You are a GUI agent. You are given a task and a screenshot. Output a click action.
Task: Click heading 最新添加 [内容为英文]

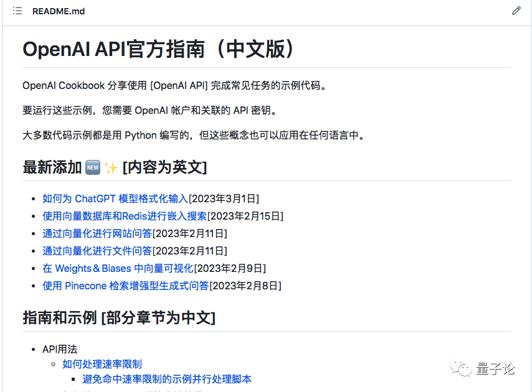point(115,167)
